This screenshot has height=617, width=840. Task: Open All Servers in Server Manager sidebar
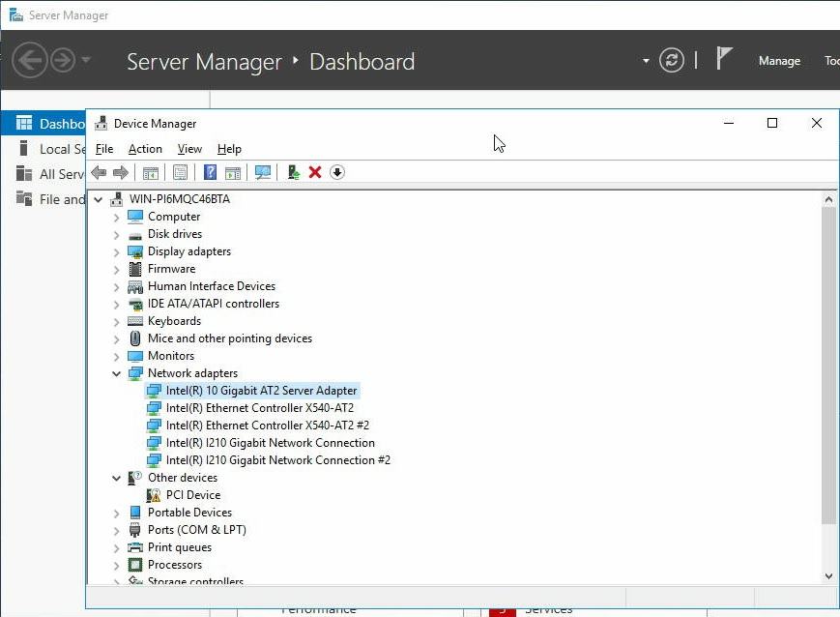[43, 174]
